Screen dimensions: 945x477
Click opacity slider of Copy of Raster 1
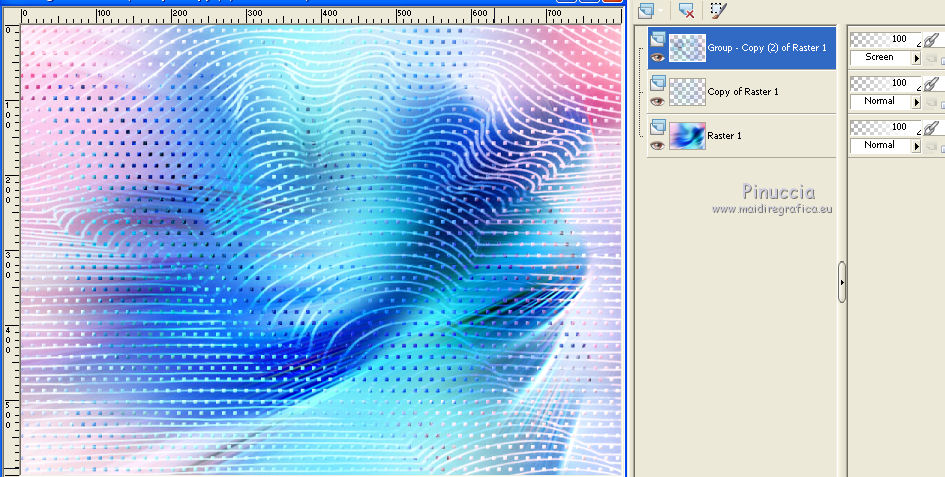(885, 83)
